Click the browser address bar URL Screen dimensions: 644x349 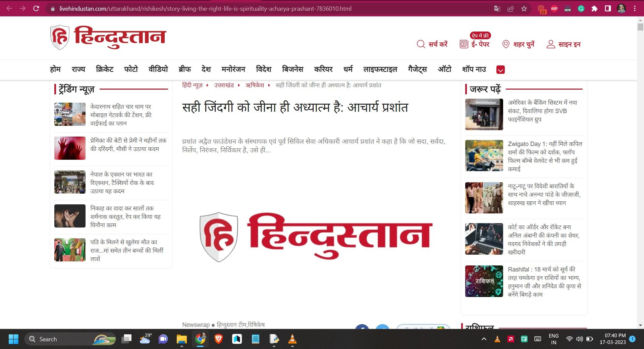[x=205, y=9]
